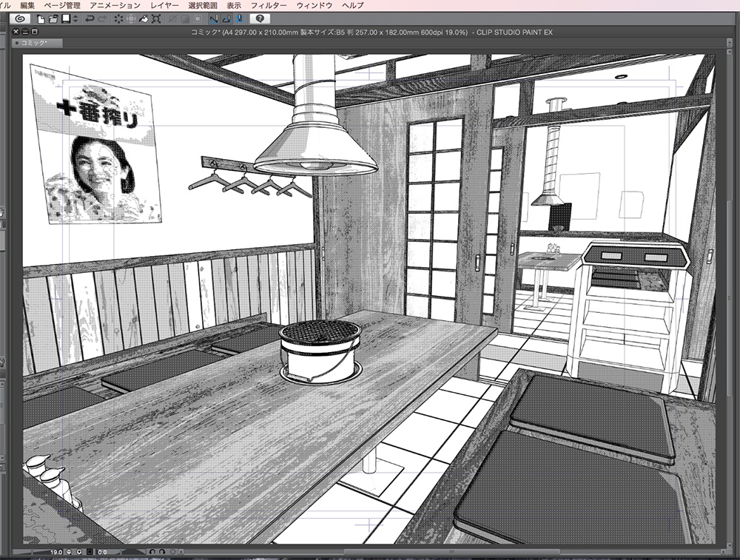Click the zoom slider at the bottom left
Screen dimensions: 740x560
point(33,552)
